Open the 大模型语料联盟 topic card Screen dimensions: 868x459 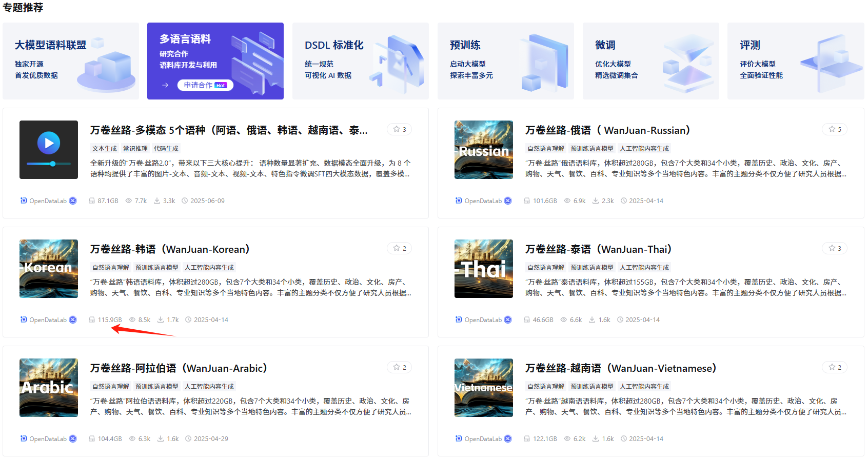[x=71, y=61]
